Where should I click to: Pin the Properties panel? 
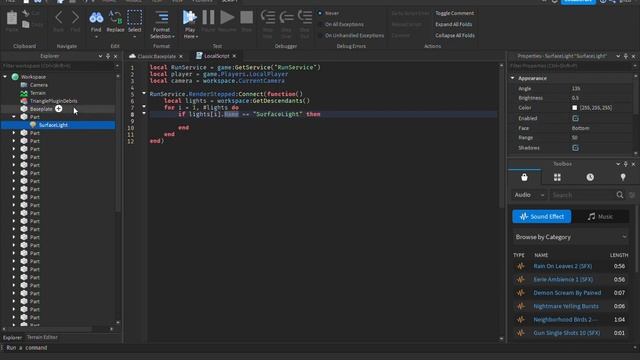click(626, 56)
